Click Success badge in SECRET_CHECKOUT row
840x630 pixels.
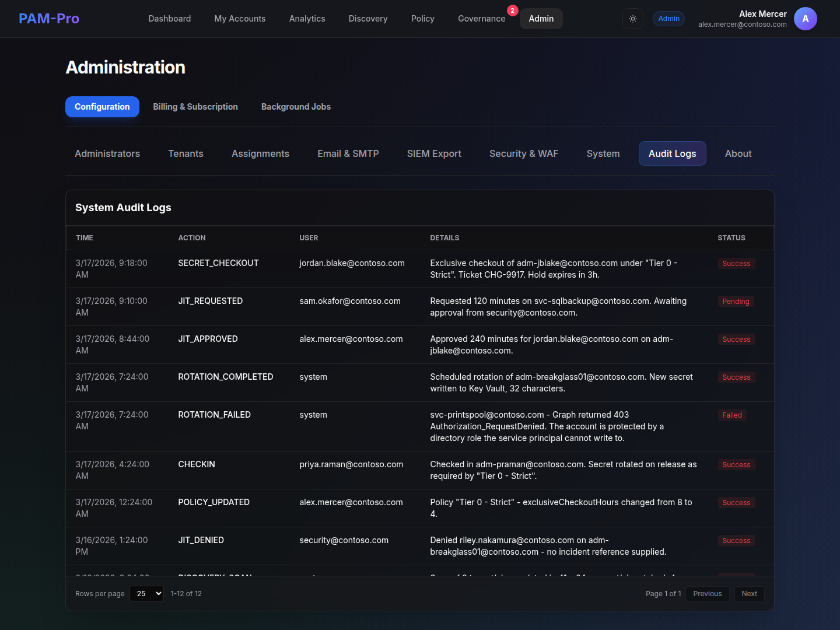pos(736,264)
